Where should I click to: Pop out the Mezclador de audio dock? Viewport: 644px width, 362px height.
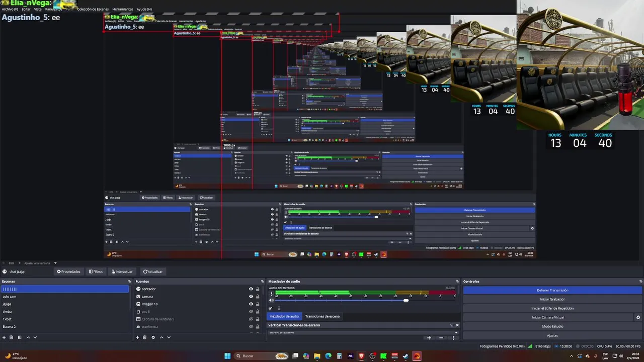(x=457, y=282)
